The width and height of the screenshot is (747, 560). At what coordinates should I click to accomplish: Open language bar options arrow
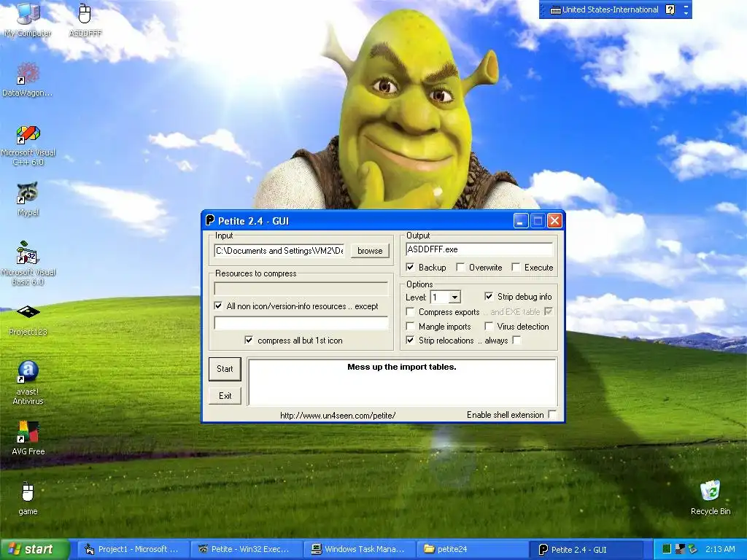[686, 13]
